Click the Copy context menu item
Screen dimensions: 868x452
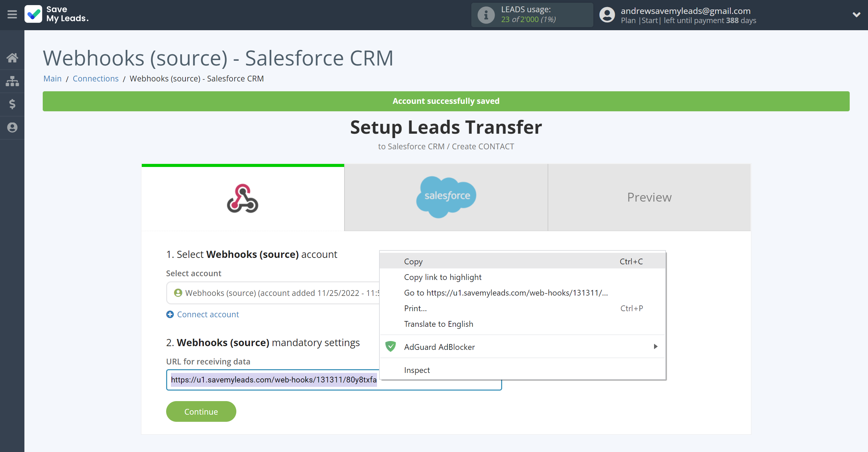tap(413, 261)
